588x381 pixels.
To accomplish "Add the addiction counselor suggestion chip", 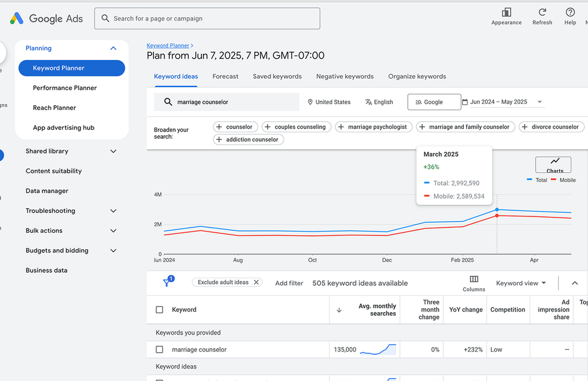I will pyautogui.click(x=248, y=139).
